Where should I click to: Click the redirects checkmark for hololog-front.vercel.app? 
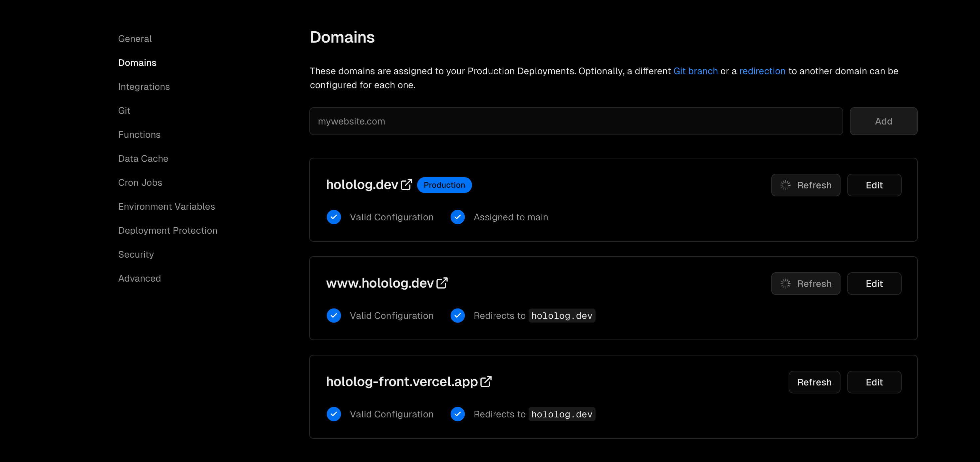457,413
